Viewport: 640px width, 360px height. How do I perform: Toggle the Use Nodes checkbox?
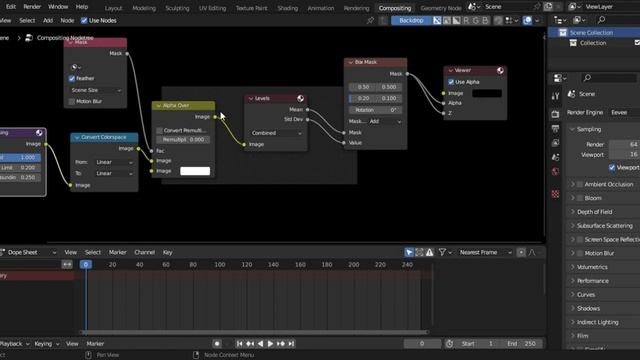[84, 20]
